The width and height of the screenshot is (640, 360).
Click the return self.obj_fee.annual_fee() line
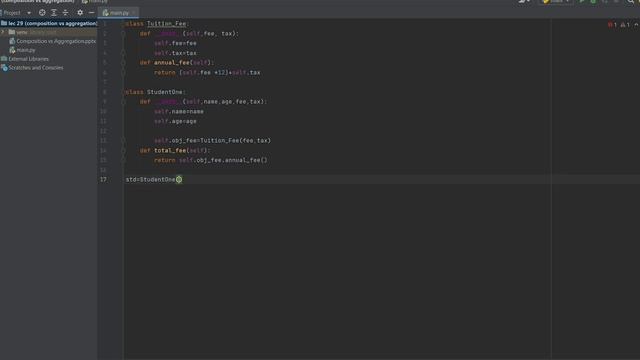pos(211,160)
